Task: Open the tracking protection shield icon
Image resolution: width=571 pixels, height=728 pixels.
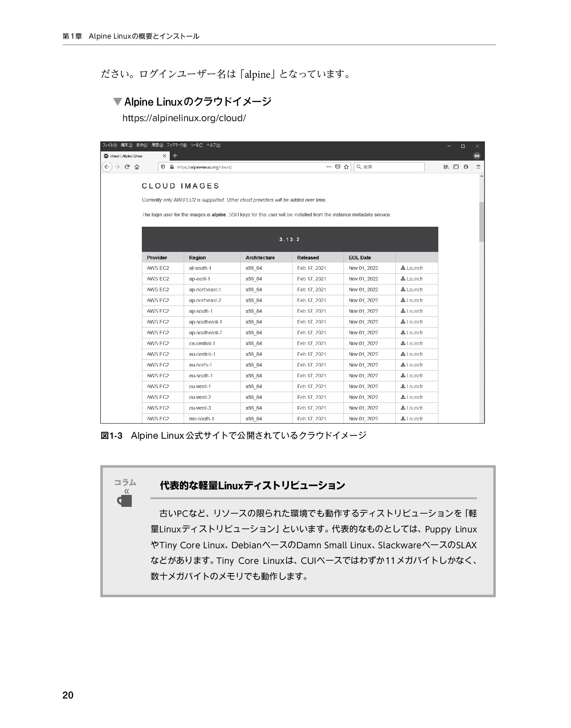Action: click(163, 167)
